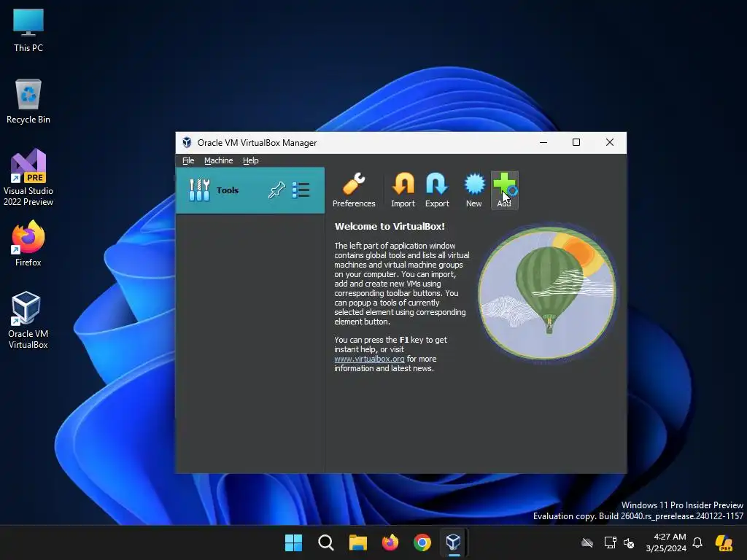Select the Tools entry in left pane
This screenshot has width=747, height=560.
(250, 190)
